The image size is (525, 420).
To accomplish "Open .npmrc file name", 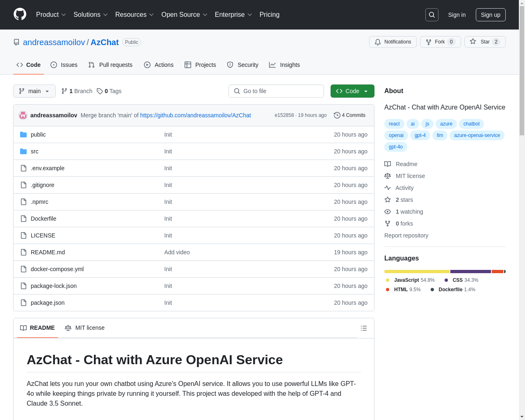I will pyautogui.click(x=39, y=202).
